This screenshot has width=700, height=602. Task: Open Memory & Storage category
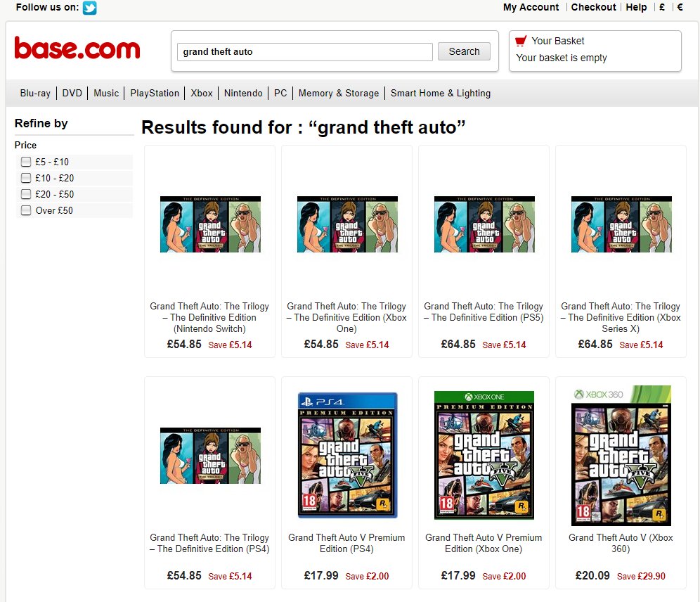[x=338, y=93]
